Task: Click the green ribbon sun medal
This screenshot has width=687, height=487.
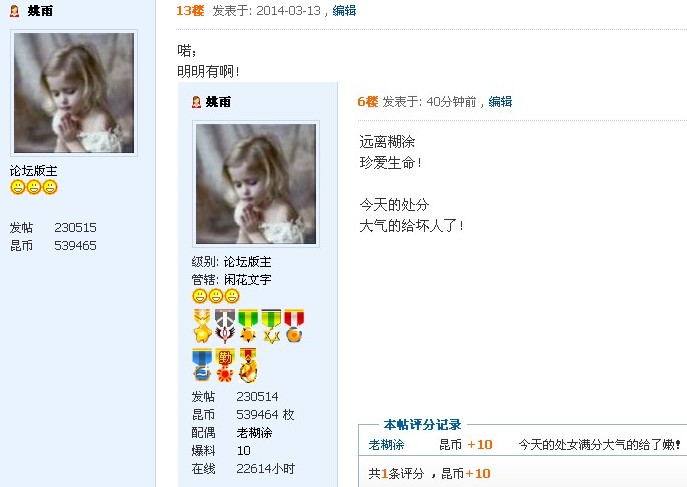Action: [x=248, y=326]
